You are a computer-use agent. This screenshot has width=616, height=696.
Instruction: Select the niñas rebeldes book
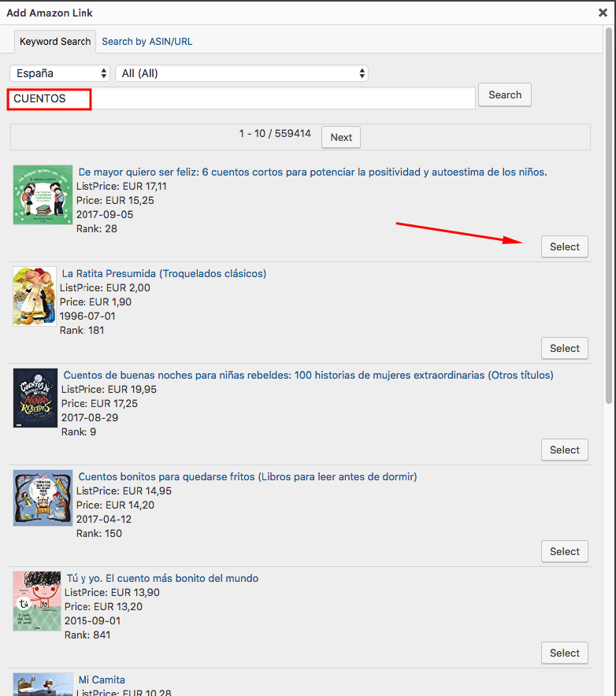coord(565,450)
